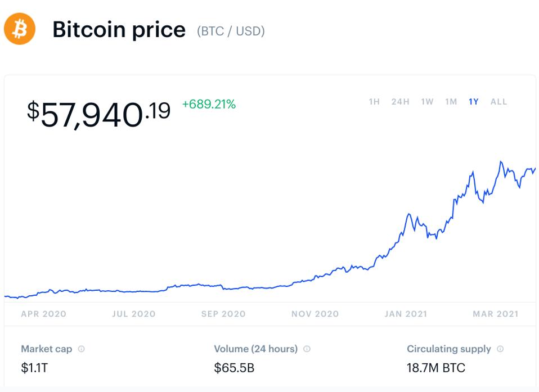Screen dimensions: 539x392
Task: Click the Circulating supply info icon
Action: coord(500,349)
